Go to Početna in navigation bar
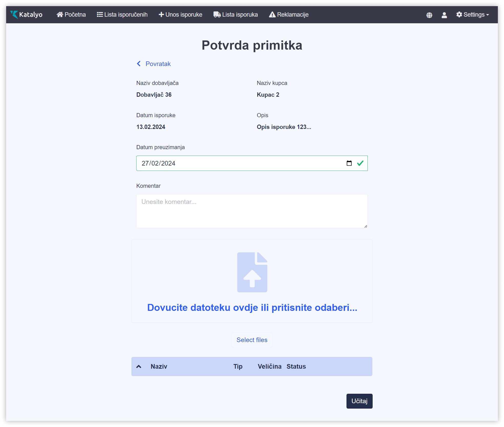 pos(71,15)
